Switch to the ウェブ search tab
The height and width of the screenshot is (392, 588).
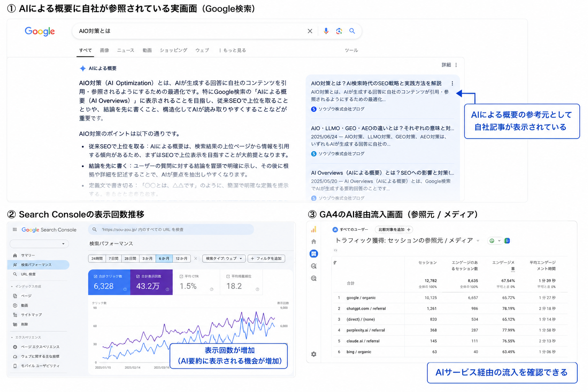pos(202,51)
